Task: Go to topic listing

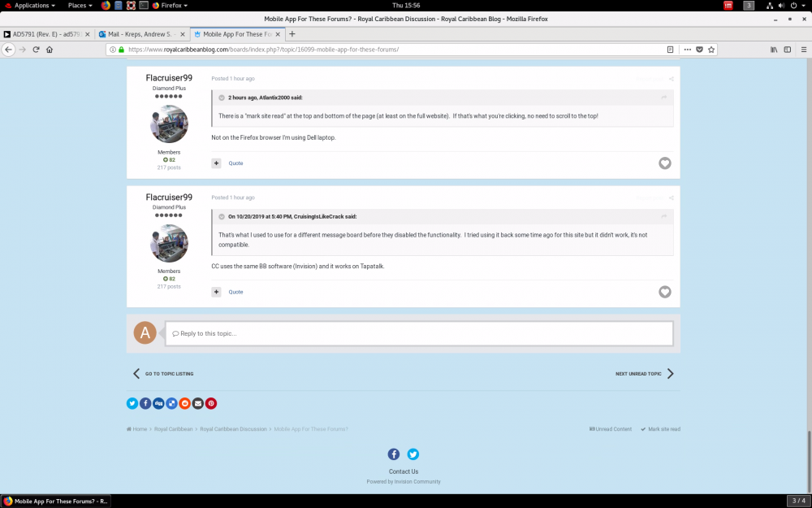Action: click(x=163, y=374)
